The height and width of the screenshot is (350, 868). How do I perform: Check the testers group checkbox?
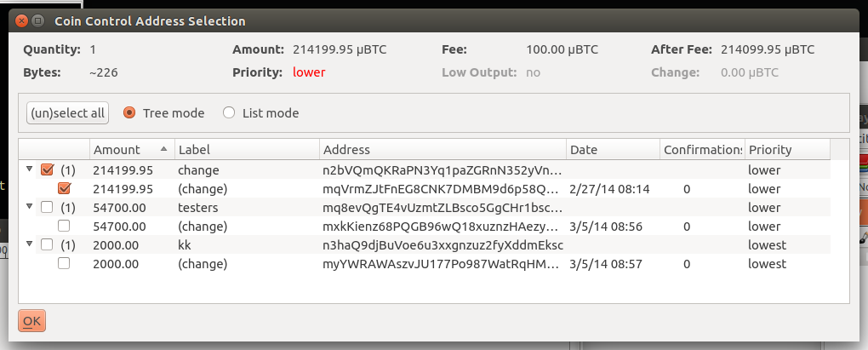tap(47, 207)
